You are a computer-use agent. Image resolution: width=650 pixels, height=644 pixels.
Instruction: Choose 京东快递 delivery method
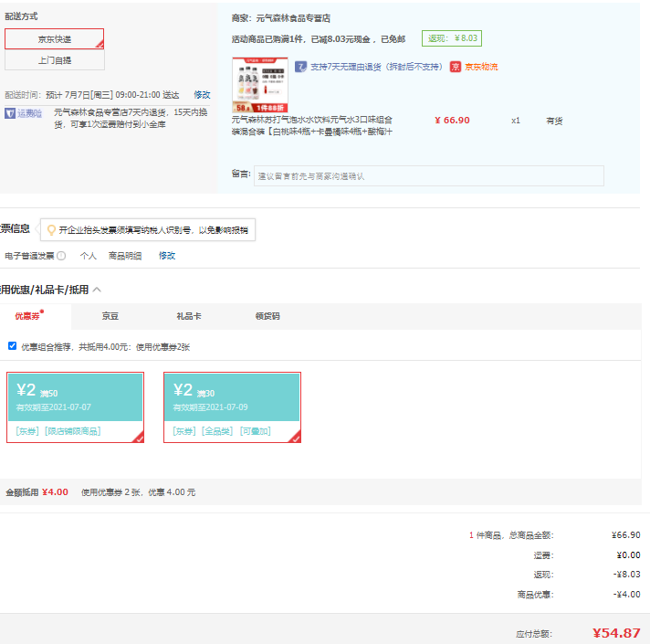pos(55,39)
